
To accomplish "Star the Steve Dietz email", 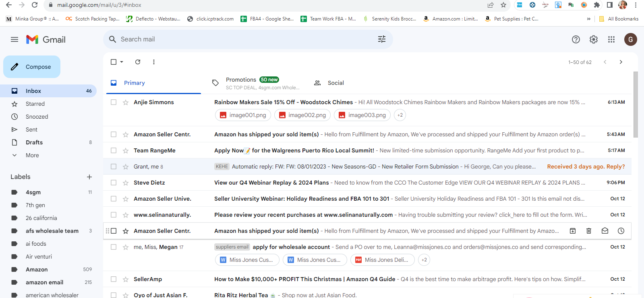I will pos(126,183).
